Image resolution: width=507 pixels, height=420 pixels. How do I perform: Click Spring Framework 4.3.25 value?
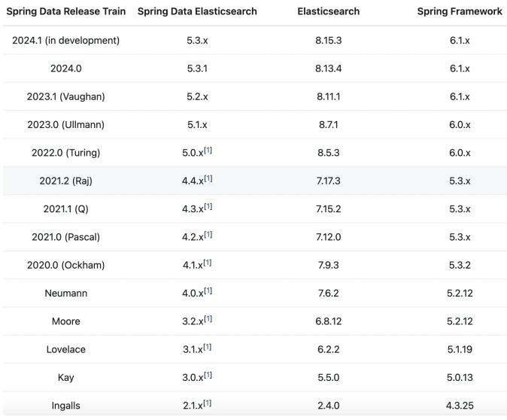pyautogui.click(x=460, y=406)
